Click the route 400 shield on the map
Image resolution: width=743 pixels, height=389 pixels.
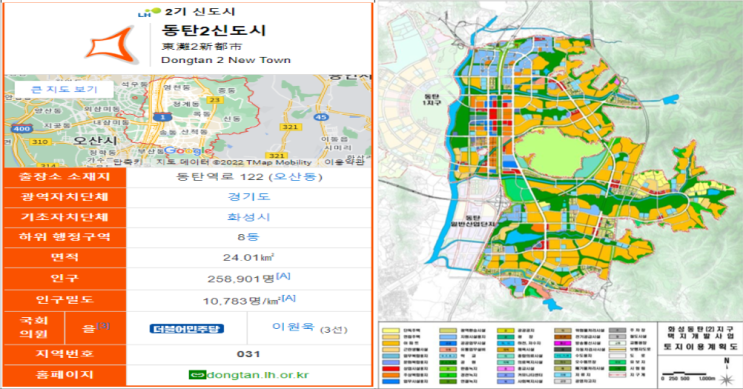click(x=22, y=128)
